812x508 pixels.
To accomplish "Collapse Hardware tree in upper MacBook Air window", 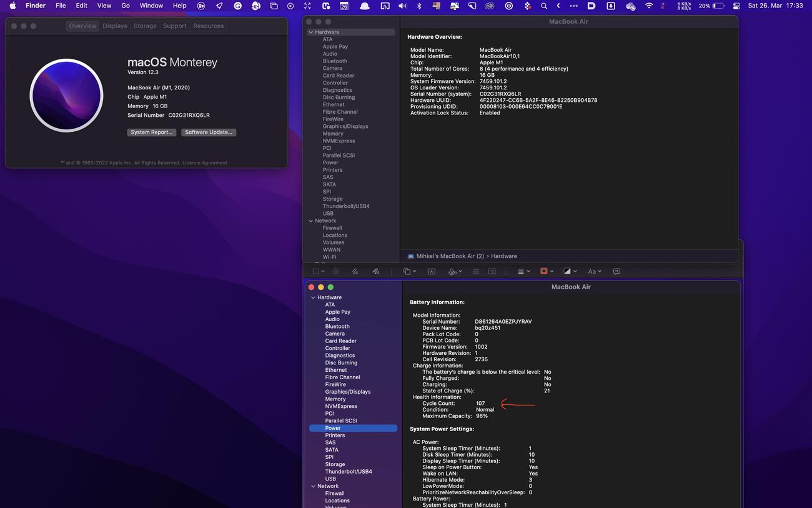I will pos(310,32).
